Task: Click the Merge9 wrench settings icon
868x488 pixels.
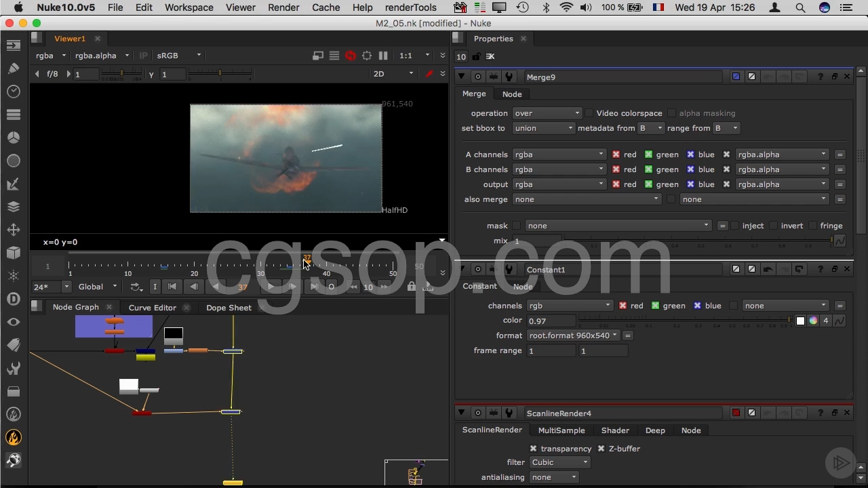Action: (x=509, y=77)
